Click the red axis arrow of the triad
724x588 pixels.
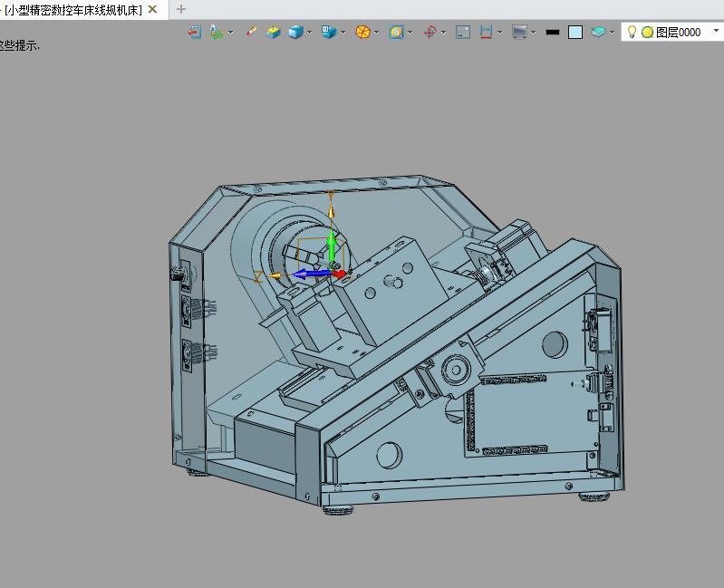(x=339, y=275)
